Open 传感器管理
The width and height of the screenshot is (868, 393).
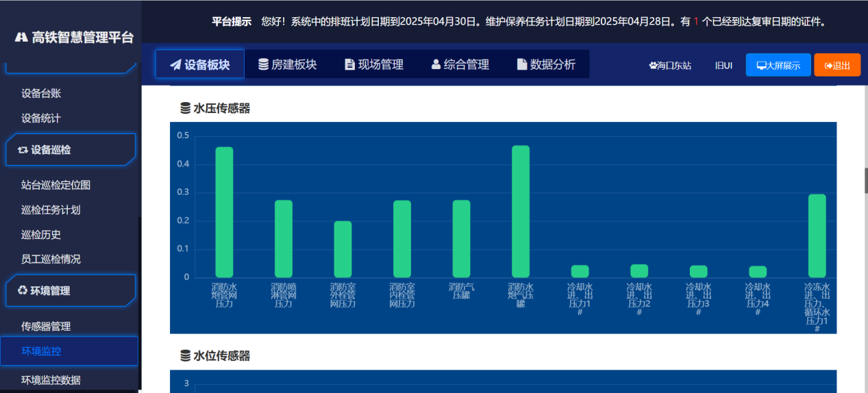pos(46,327)
